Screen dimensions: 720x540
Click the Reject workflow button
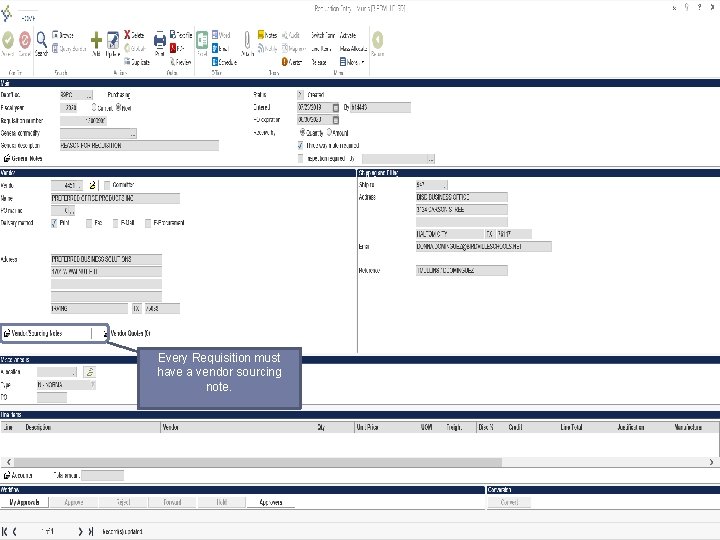click(123, 502)
